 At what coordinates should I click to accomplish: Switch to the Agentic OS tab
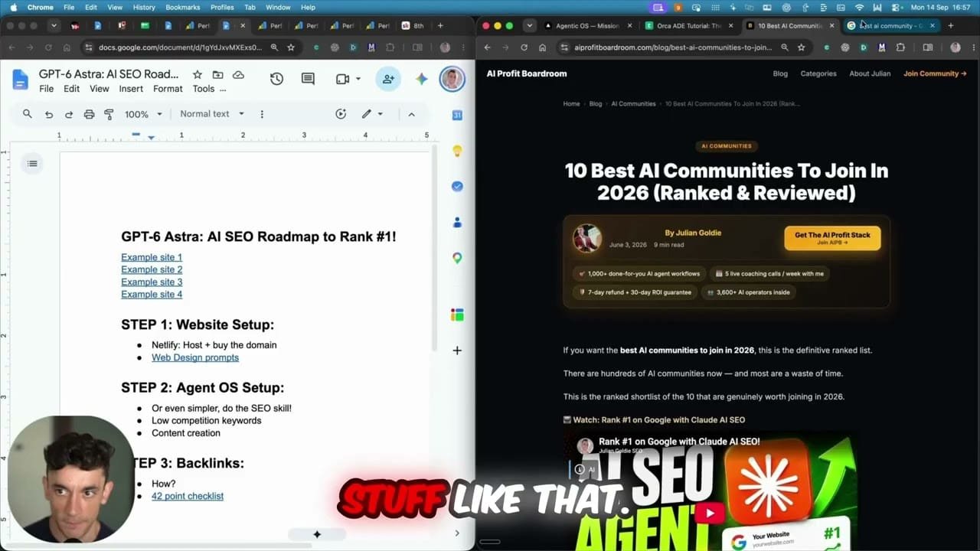pos(586,25)
